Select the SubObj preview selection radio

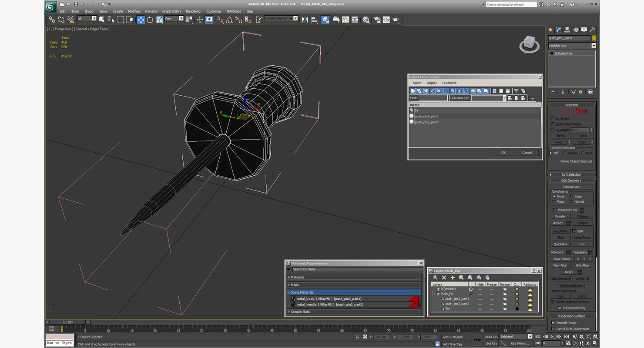[565, 153]
